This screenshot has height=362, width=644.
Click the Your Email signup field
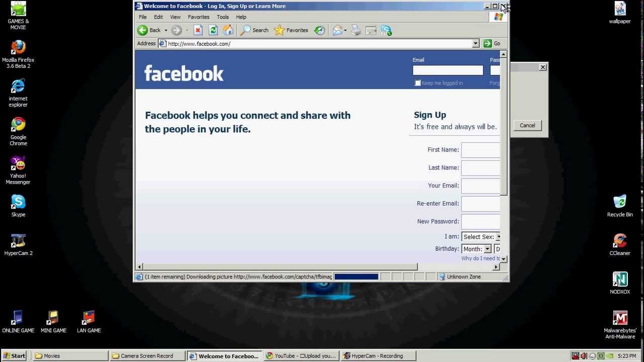pyautogui.click(x=481, y=186)
